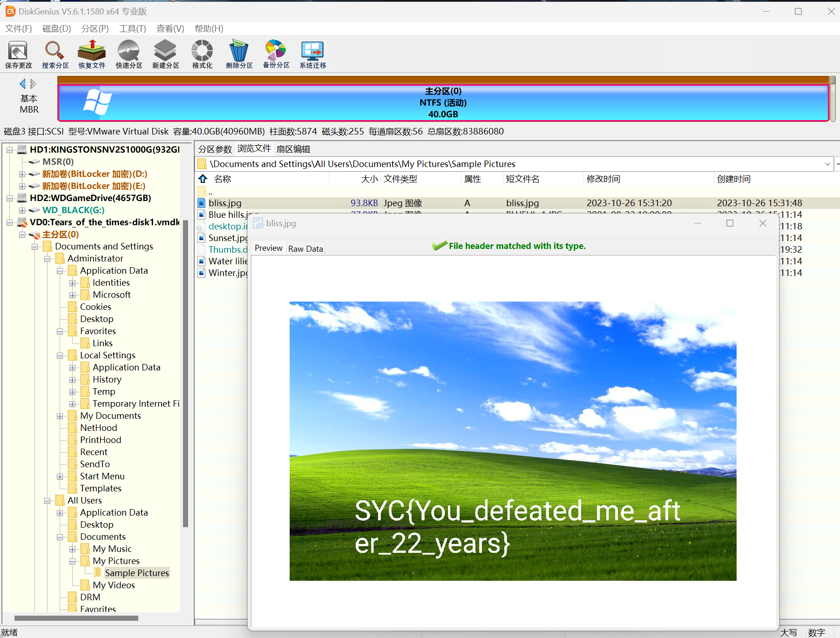This screenshot has height=638, width=840.
Task: Collapse the Documents and Settings folder
Action: tap(34, 247)
